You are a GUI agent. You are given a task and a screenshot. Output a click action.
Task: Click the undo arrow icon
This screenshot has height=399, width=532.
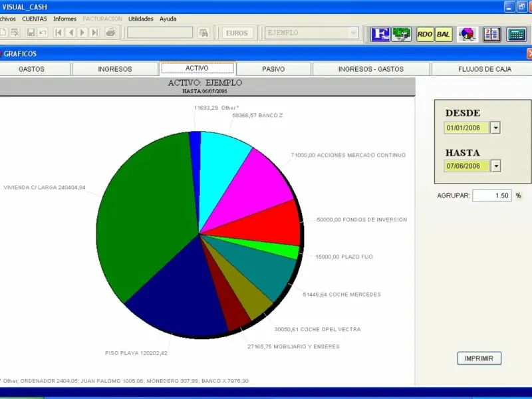pos(43,33)
